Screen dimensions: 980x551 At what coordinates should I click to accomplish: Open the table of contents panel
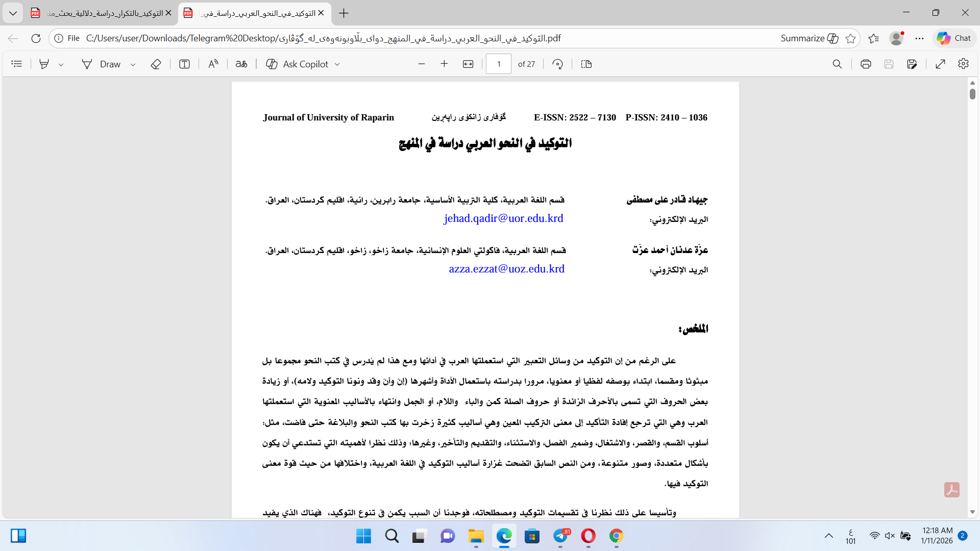click(x=17, y=64)
